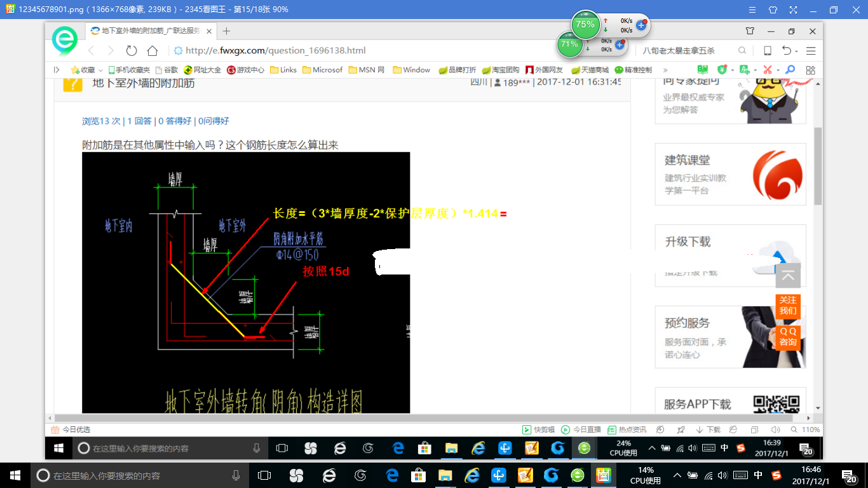Open the 天猫商城 bookmark

click(590, 70)
